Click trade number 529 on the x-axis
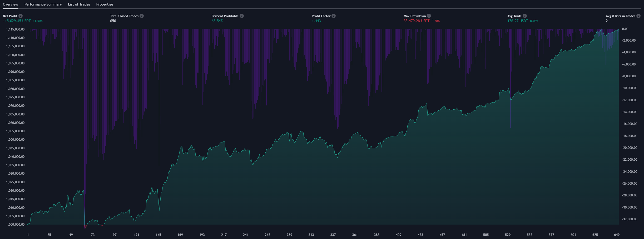 pyautogui.click(x=508, y=235)
